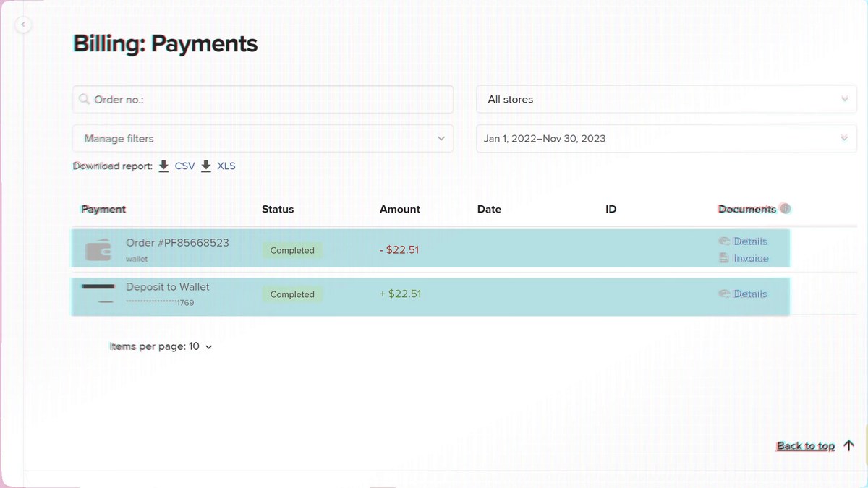Download the report as CSV

(x=185, y=166)
